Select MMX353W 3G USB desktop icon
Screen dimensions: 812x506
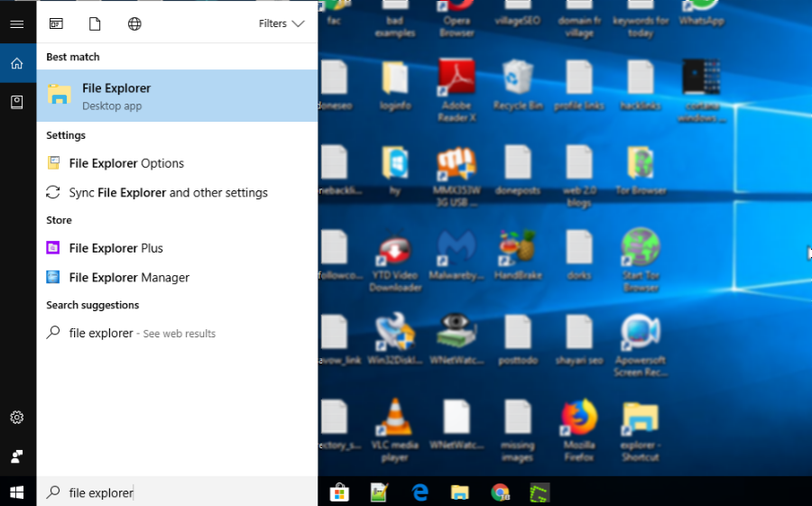click(457, 176)
